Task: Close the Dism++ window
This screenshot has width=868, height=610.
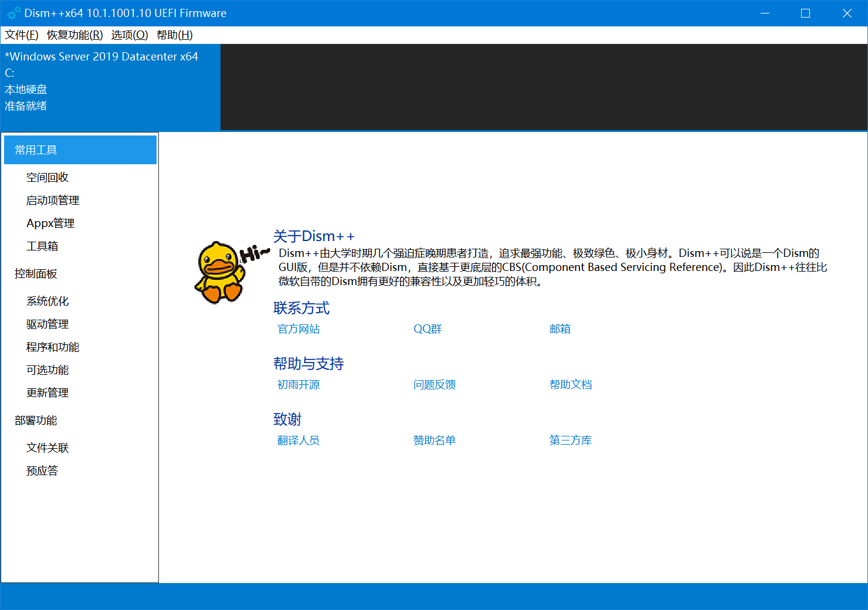Action: (847, 13)
